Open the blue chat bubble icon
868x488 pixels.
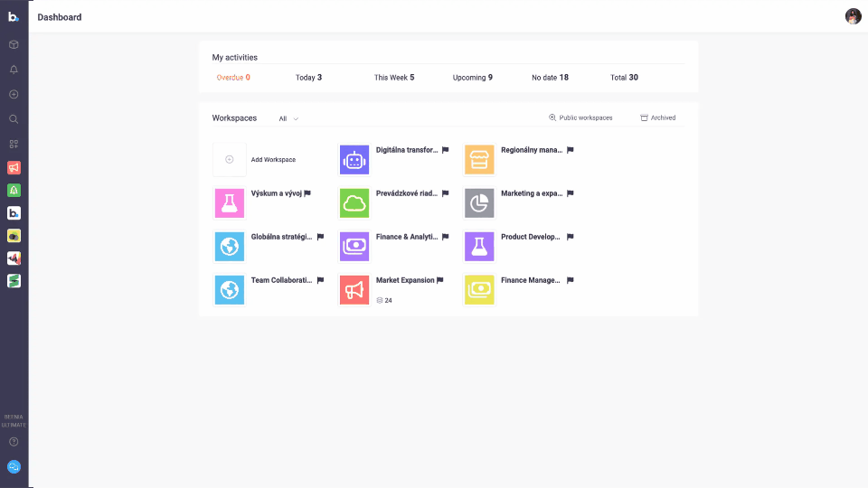[14, 467]
